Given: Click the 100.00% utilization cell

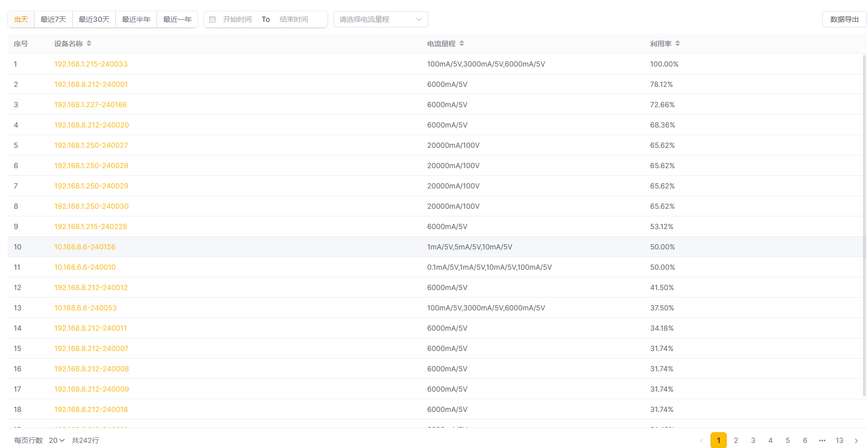Looking at the screenshot, I should (x=664, y=64).
